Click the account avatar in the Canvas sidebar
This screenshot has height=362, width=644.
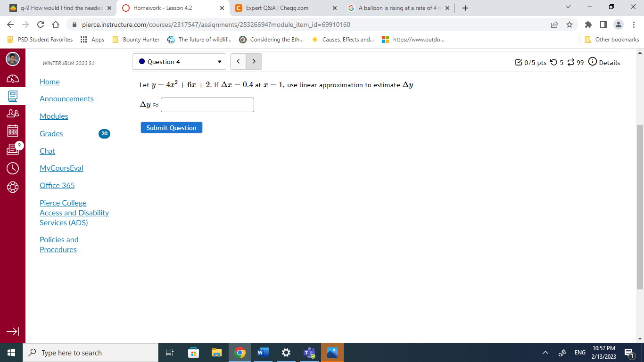coord(13,59)
